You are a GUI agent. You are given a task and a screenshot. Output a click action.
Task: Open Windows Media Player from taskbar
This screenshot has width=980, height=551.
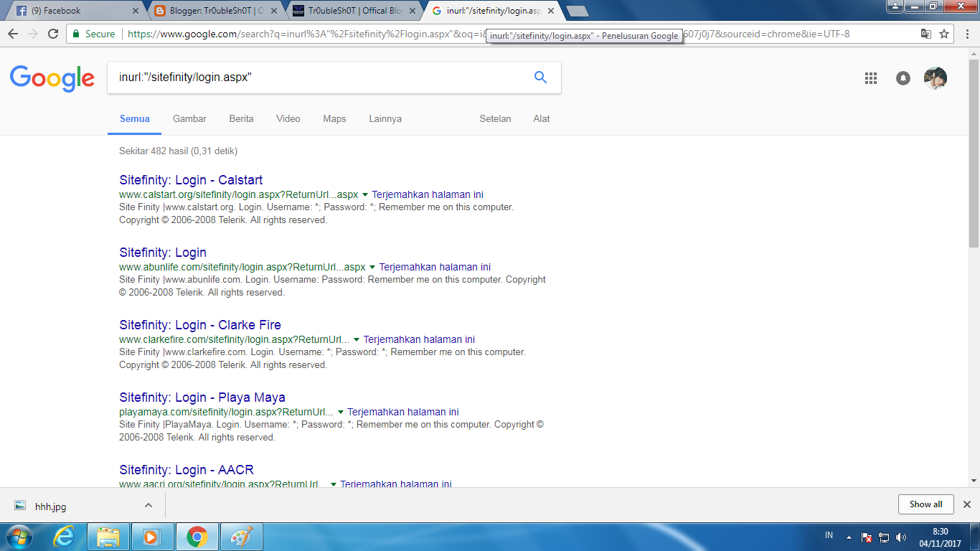[153, 537]
